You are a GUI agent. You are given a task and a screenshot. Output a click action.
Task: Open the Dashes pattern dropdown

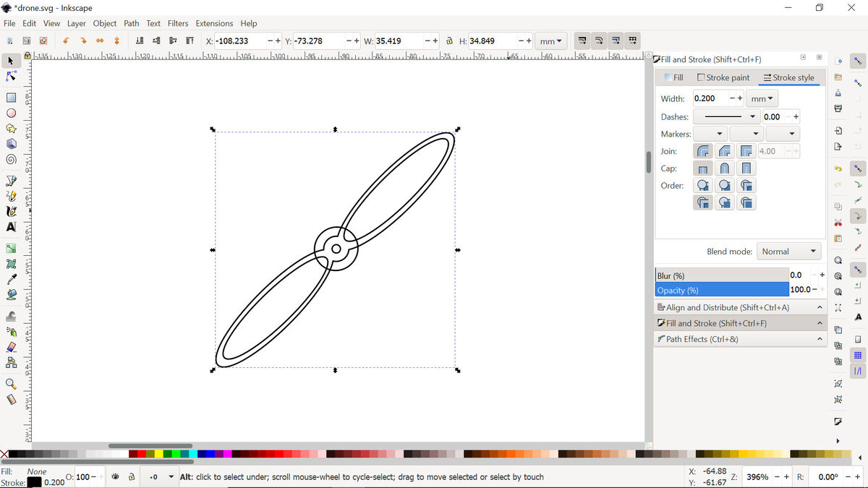coord(726,116)
